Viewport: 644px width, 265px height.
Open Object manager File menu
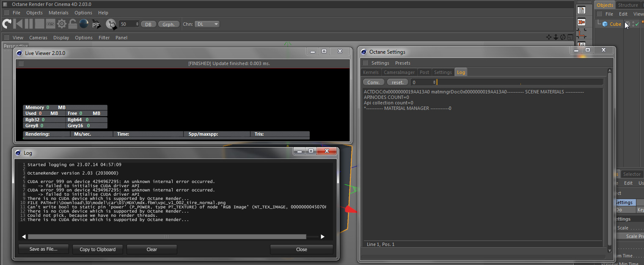coord(609,14)
